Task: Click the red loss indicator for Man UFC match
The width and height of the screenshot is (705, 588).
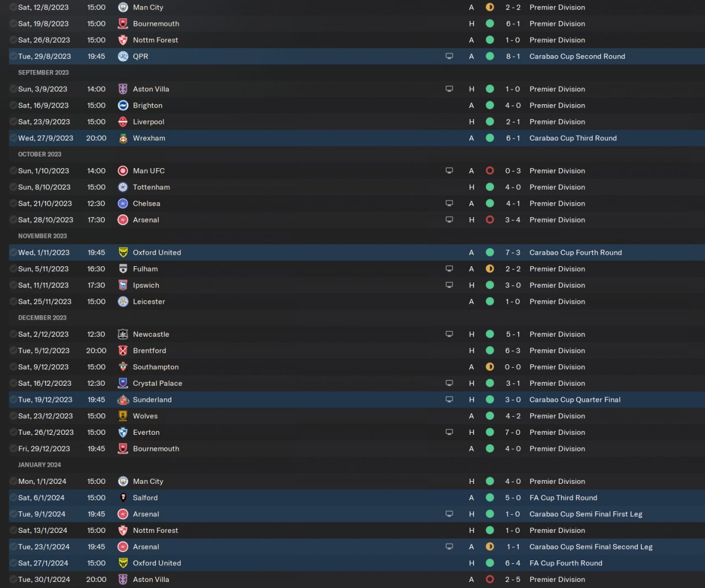Action: tap(490, 171)
